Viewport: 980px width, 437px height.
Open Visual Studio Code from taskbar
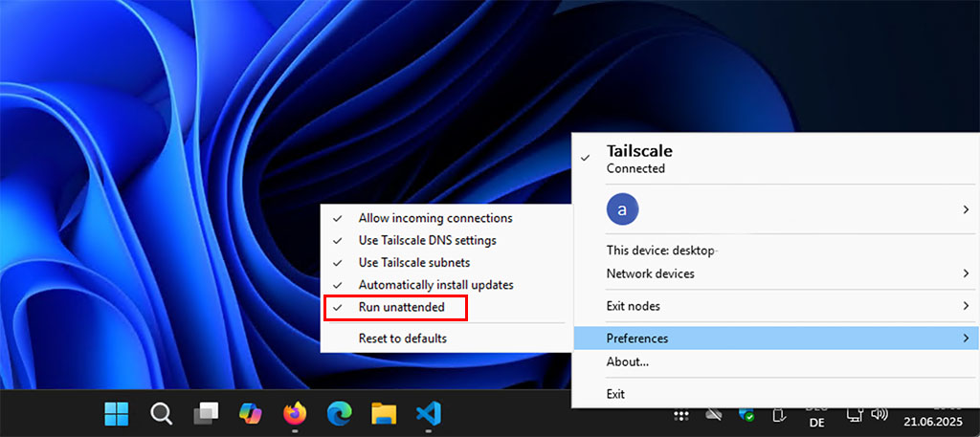[429, 413]
